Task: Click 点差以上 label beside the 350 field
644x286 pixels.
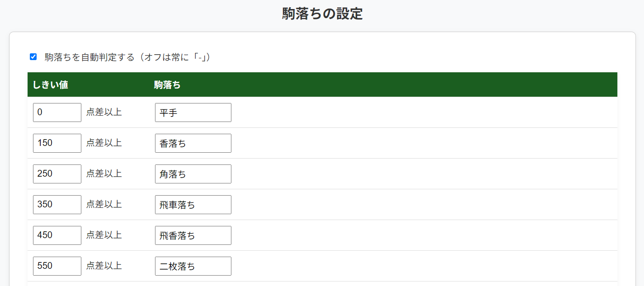Action: click(104, 205)
